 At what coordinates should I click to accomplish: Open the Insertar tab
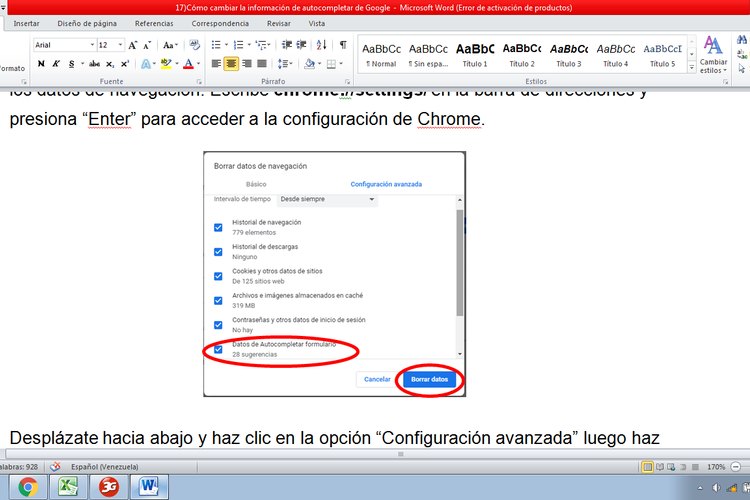click(26, 23)
